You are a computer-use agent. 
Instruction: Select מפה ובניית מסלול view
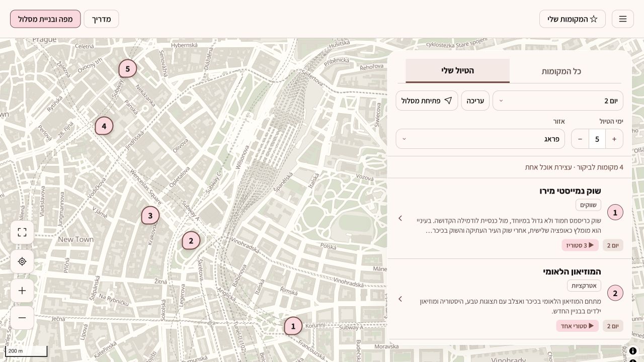(x=45, y=19)
